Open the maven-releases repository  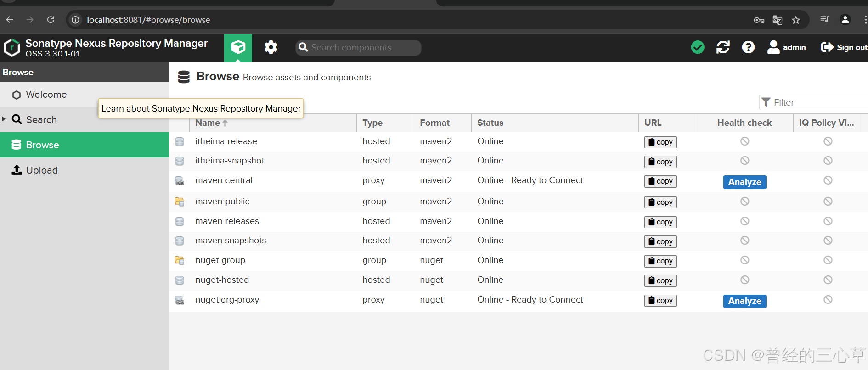coord(227,221)
